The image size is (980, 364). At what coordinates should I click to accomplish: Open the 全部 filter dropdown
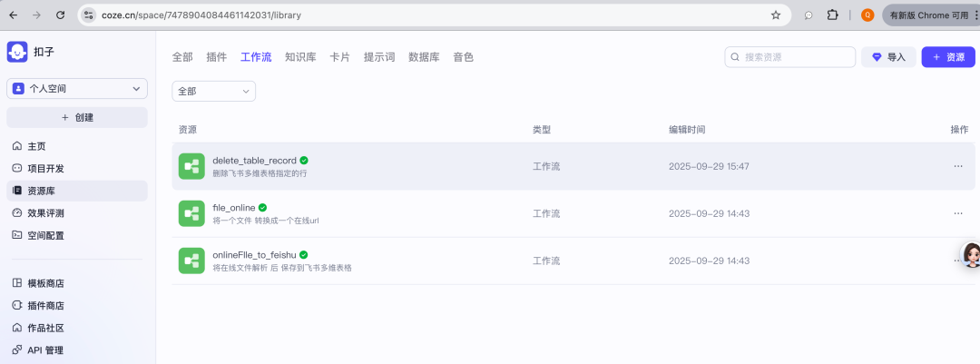[213, 91]
